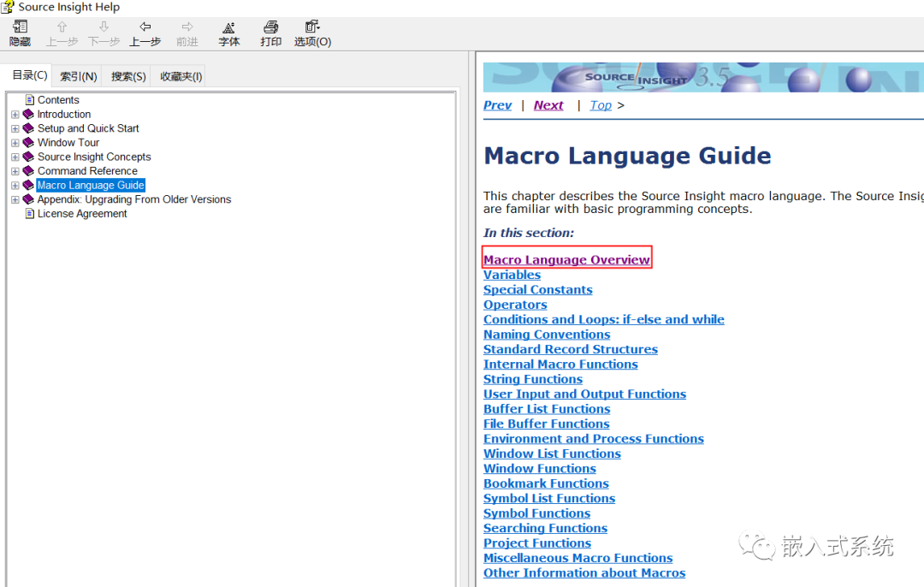
Task: Select Source Insight Concepts item
Action: click(94, 157)
